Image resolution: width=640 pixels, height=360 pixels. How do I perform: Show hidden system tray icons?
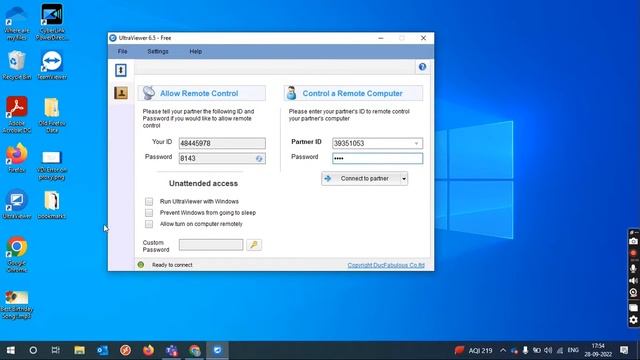tap(503, 350)
